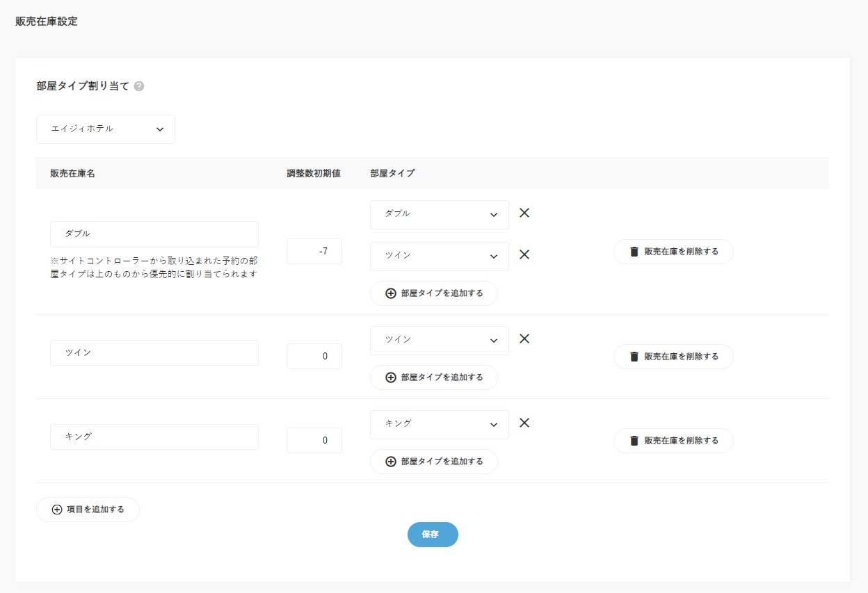
Task: Remove ダブル room type from first row
Action: pos(524,213)
